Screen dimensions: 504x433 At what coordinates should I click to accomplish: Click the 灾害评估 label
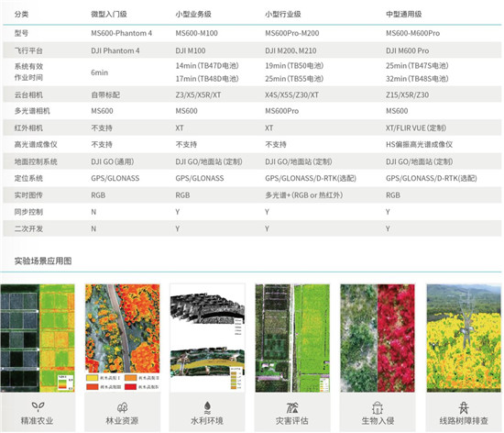tap(292, 421)
